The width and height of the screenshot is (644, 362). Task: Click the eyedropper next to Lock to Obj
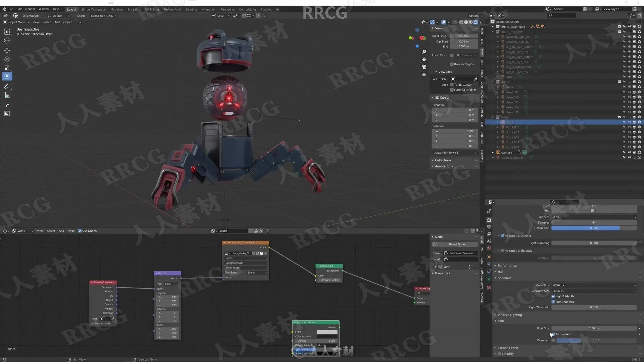point(475,79)
